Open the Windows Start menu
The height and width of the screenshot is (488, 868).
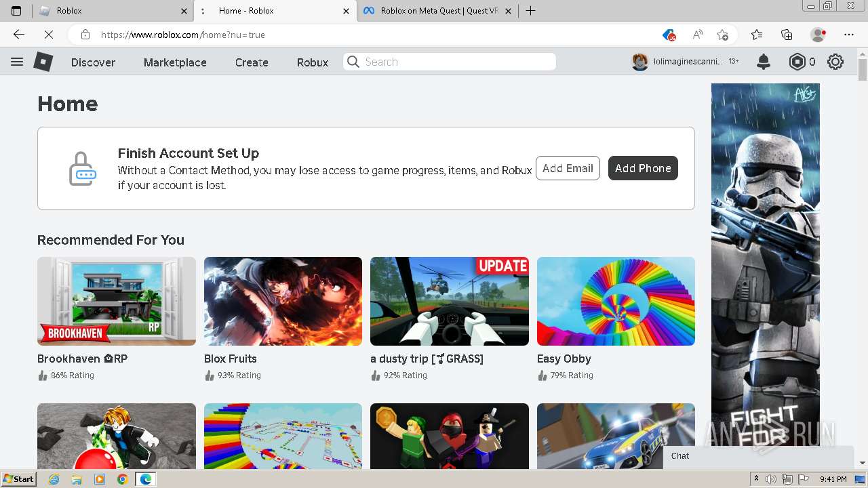click(x=19, y=479)
